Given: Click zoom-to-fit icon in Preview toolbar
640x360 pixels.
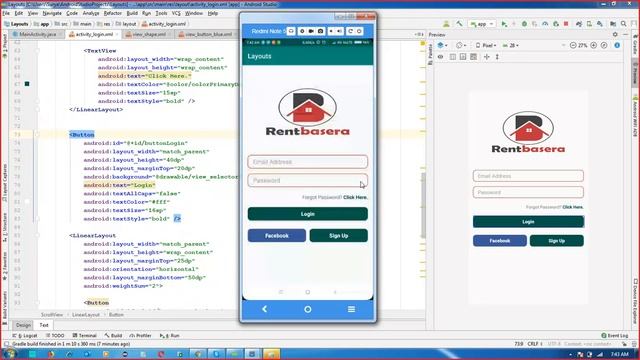Looking at the screenshot, I should [604, 45].
